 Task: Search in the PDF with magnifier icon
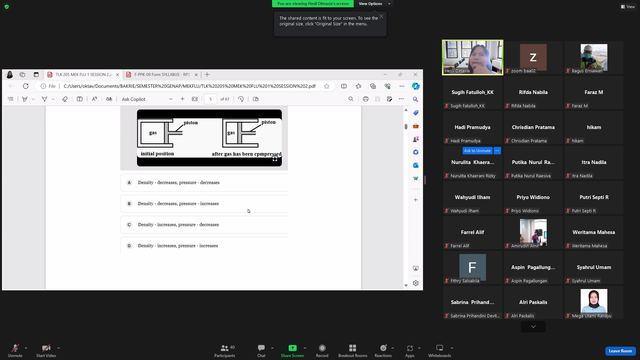tap(351, 99)
